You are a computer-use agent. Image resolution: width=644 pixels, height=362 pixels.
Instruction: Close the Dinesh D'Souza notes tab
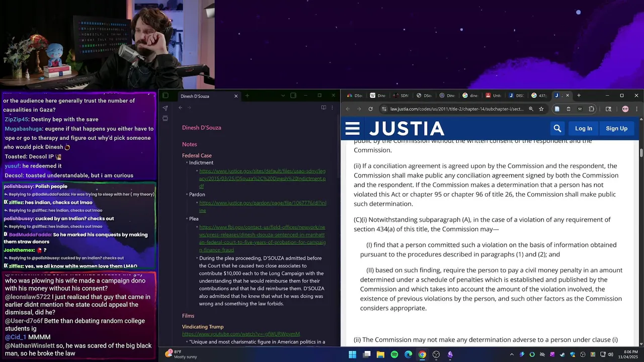tap(236, 96)
